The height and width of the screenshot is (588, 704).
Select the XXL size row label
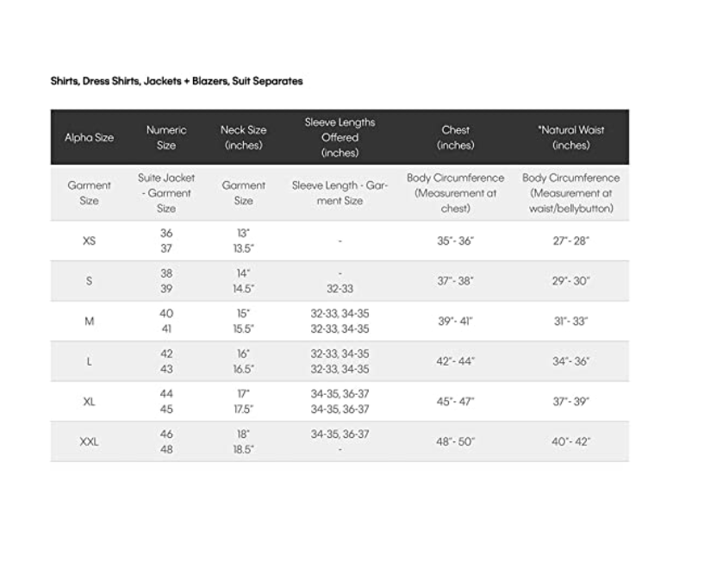click(89, 441)
